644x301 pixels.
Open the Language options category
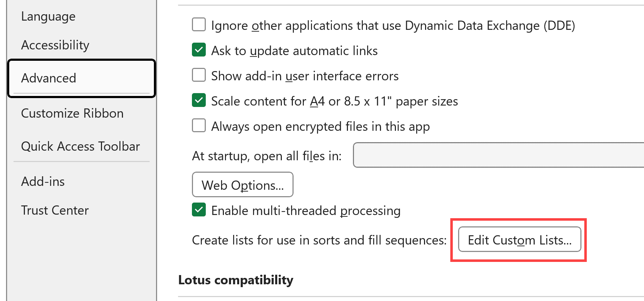[48, 16]
